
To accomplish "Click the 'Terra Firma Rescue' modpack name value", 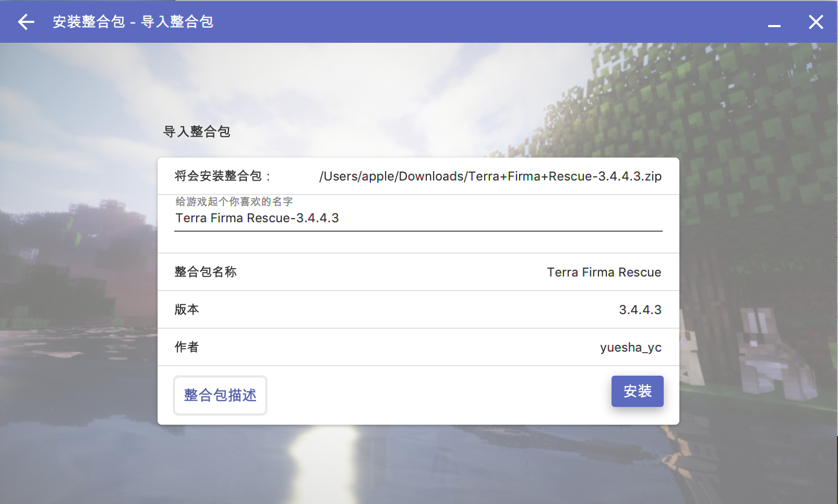I will tap(604, 272).
